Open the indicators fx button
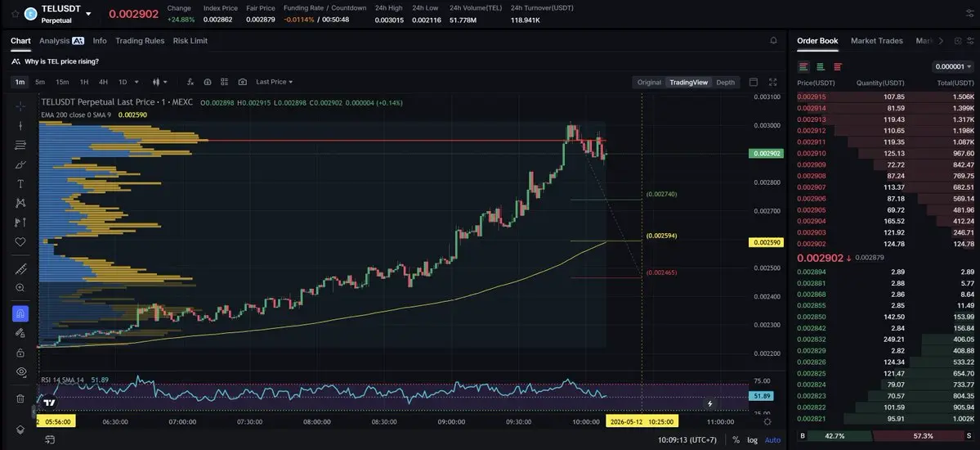The height and width of the screenshot is (450, 980). click(190, 82)
